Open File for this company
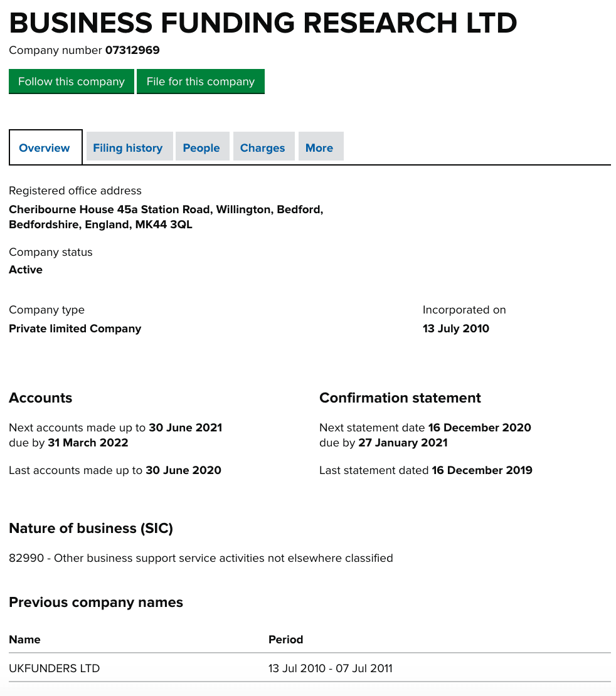The width and height of the screenshot is (616, 696). point(200,82)
